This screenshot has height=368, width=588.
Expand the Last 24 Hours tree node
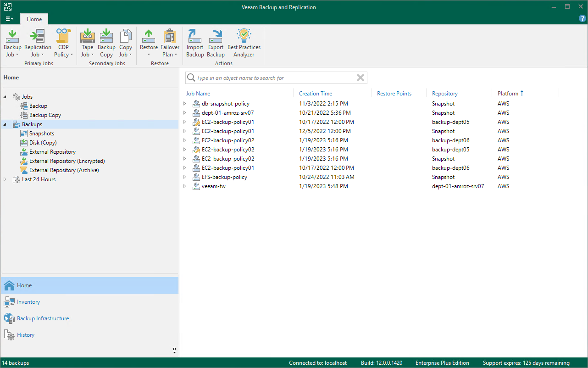click(5, 179)
